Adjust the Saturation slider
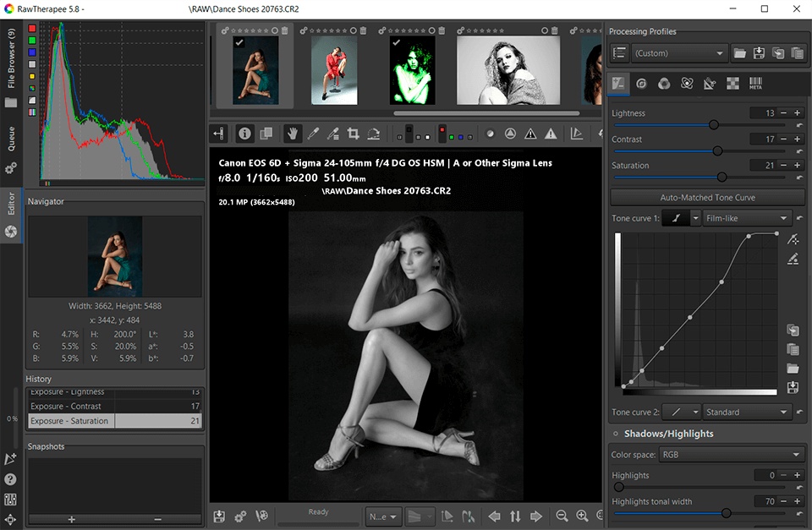Image resolution: width=812 pixels, height=530 pixels. click(x=721, y=178)
